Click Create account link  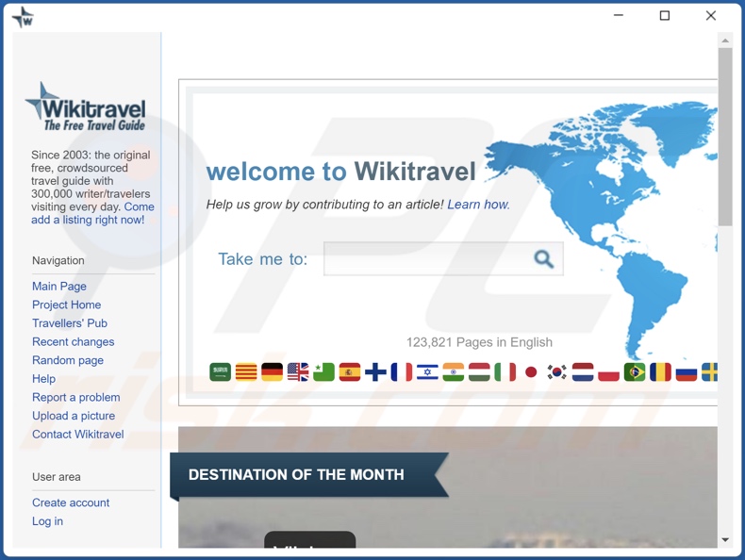(x=71, y=503)
